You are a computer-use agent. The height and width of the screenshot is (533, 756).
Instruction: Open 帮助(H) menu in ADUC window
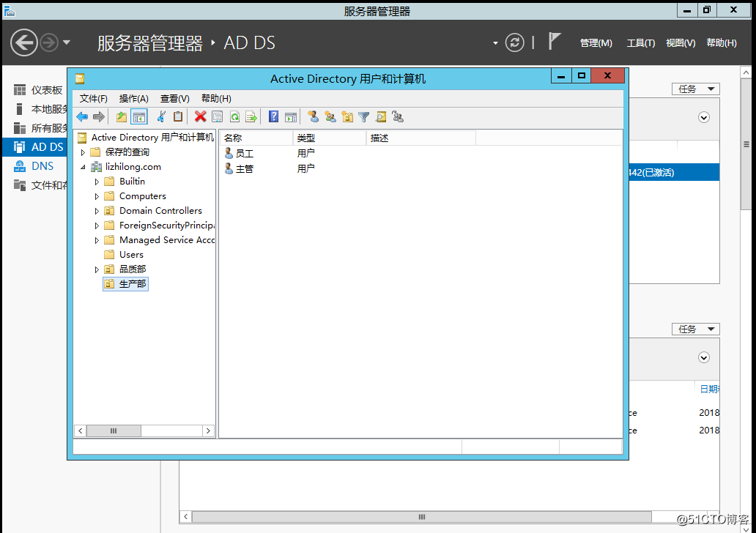coord(216,98)
